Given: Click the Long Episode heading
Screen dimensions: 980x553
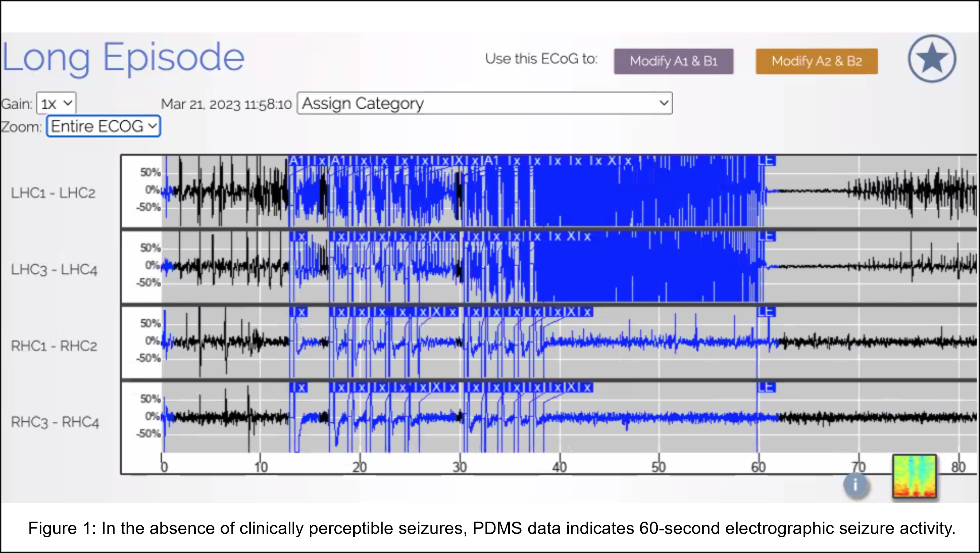Looking at the screenshot, I should (x=123, y=58).
